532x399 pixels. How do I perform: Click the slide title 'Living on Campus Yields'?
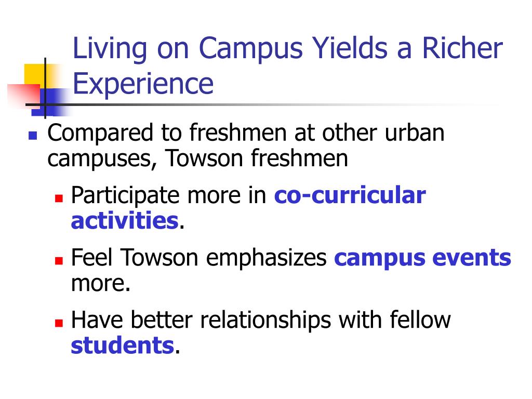[230, 49]
